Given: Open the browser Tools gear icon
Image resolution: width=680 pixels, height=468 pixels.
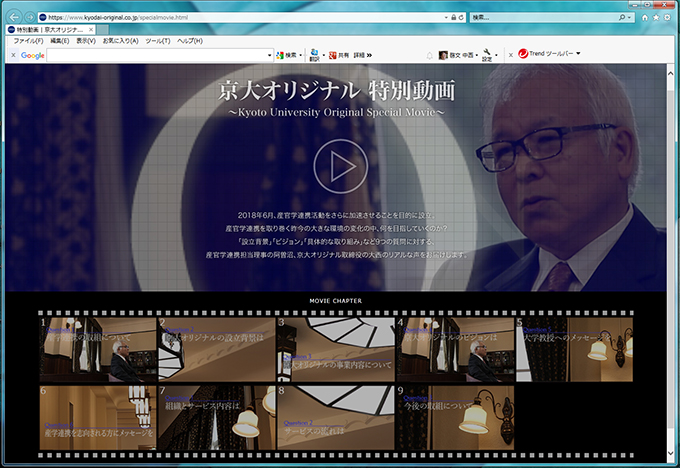Looking at the screenshot, I should coord(667,17).
